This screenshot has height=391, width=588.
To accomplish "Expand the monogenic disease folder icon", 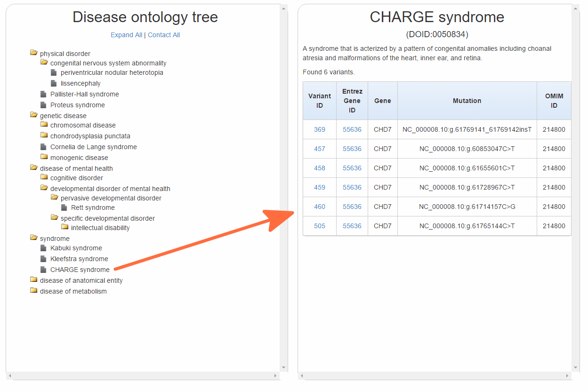I will pos(44,157).
